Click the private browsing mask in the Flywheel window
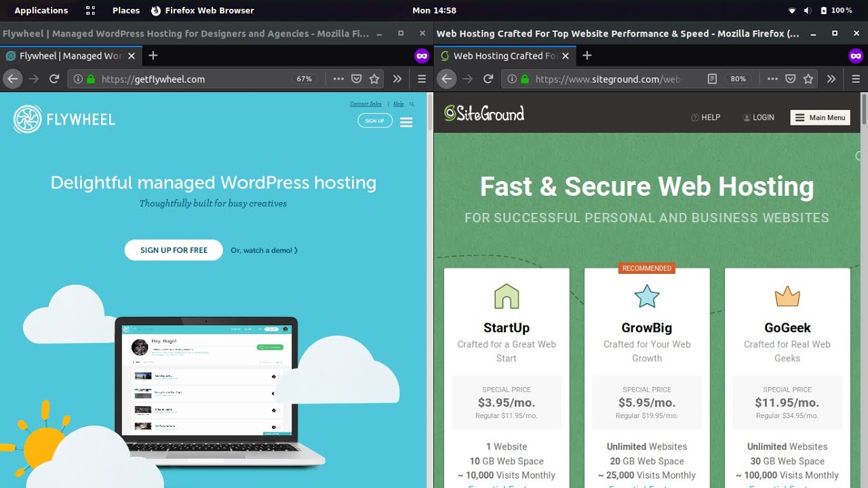Image resolution: width=868 pixels, height=488 pixels. click(422, 56)
